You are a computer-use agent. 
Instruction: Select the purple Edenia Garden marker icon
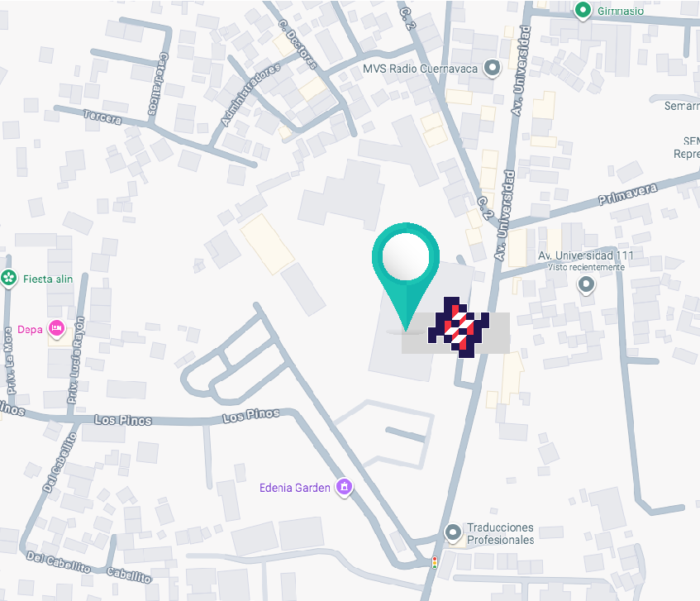344,487
